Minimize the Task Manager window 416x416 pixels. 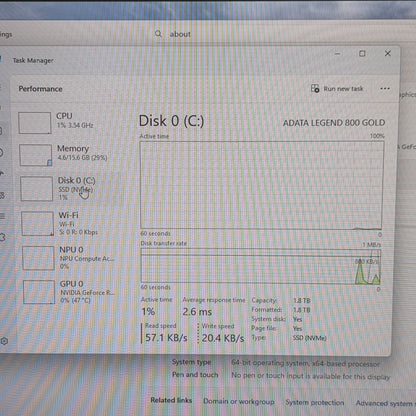tap(337, 53)
